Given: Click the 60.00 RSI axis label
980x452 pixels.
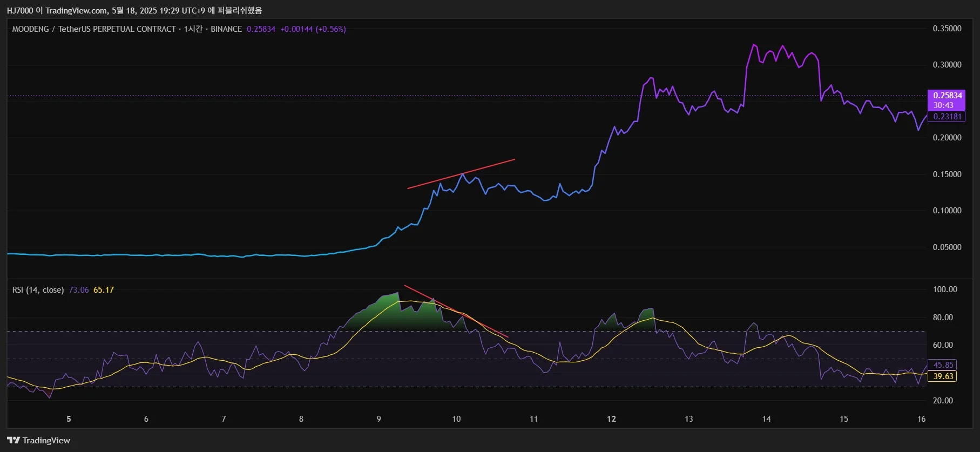Looking at the screenshot, I should 943,345.
